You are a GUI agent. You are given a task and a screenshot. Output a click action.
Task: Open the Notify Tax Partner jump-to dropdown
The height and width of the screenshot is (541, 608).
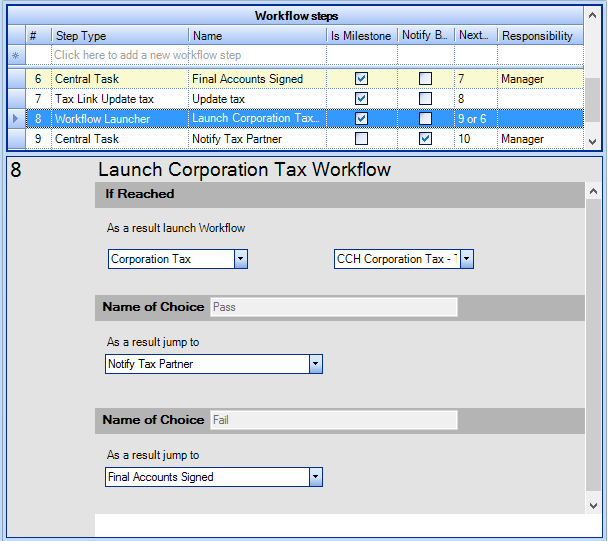315,364
